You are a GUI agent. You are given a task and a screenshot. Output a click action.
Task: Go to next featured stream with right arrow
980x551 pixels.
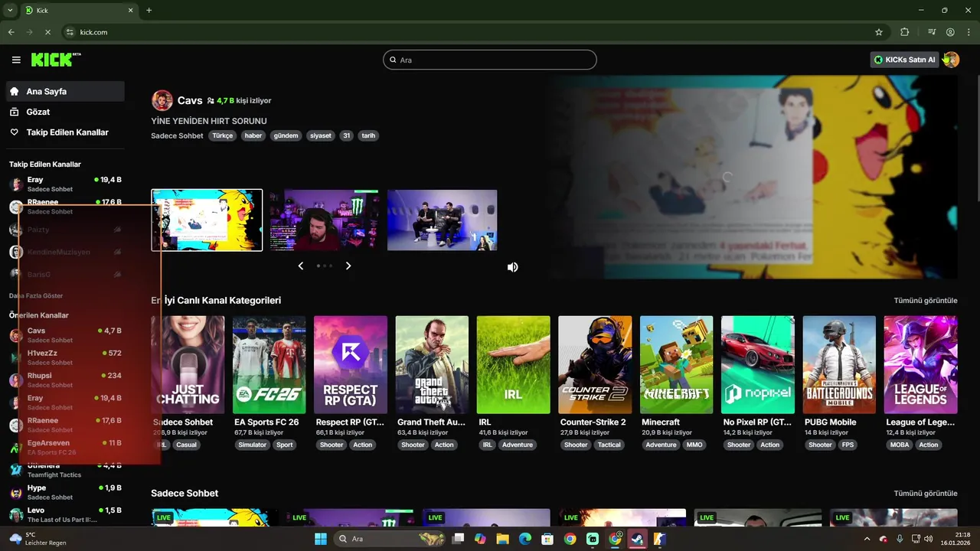pyautogui.click(x=348, y=266)
